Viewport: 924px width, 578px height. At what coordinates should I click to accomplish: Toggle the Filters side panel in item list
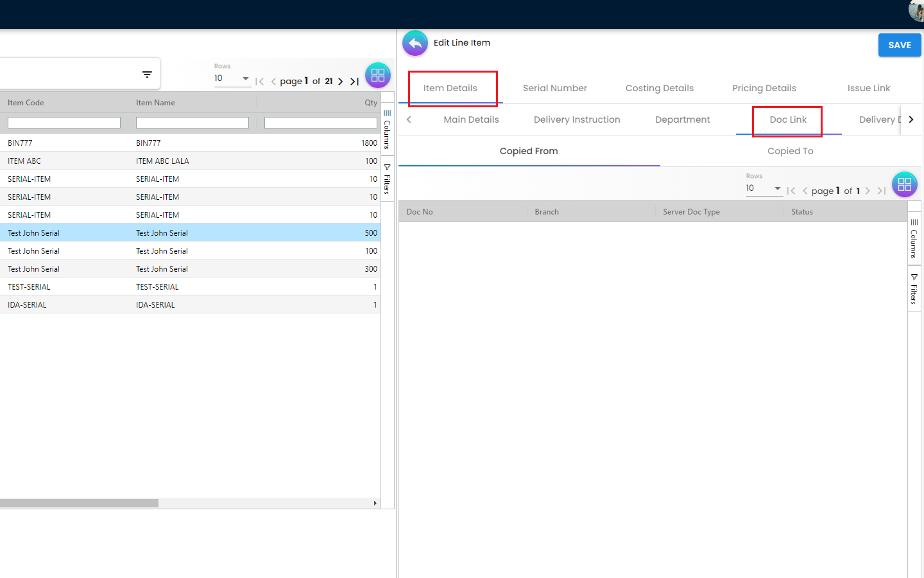point(387,179)
